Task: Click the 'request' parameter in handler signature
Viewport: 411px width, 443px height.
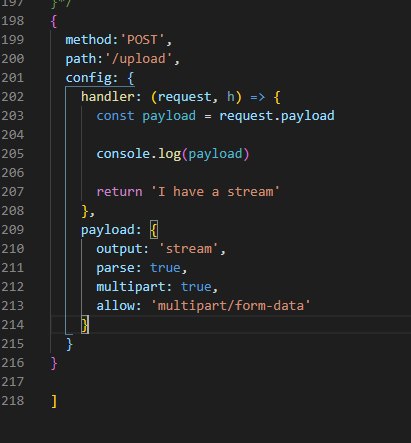Action: (x=185, y=97)
